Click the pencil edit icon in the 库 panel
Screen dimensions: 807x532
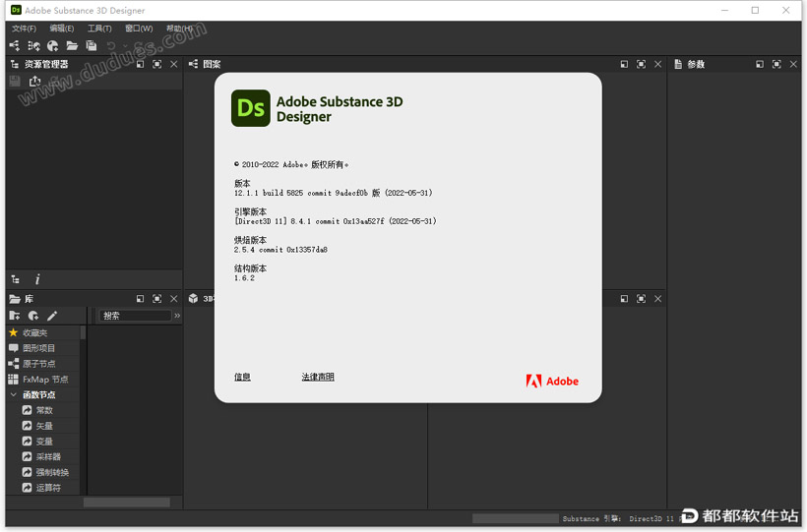(52, 316)
